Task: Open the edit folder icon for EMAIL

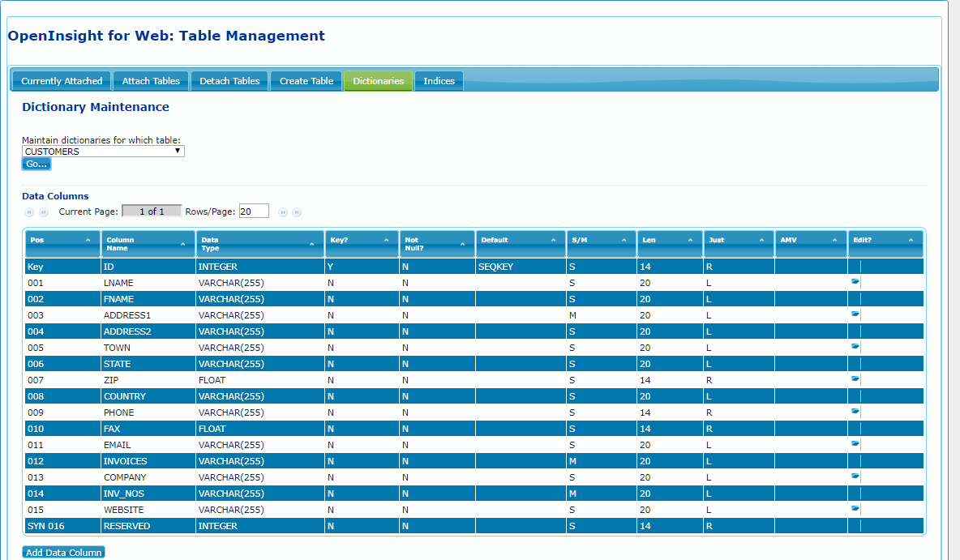Action: coord(855,444)
